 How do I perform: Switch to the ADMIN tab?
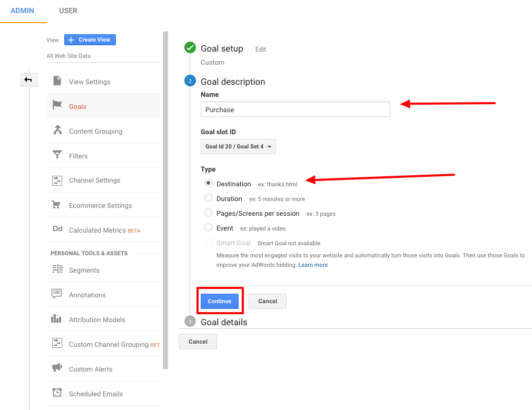(x=23, y=11)
